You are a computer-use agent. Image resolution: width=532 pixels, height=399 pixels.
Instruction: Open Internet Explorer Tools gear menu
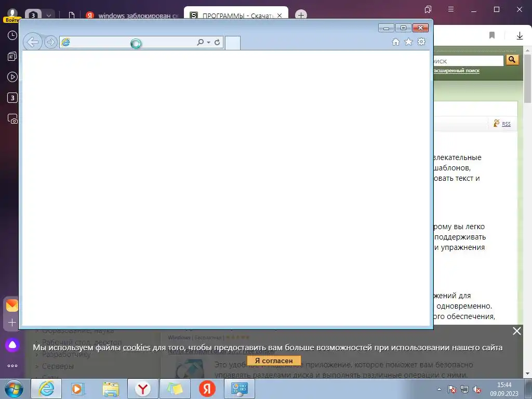coord(421,42)
